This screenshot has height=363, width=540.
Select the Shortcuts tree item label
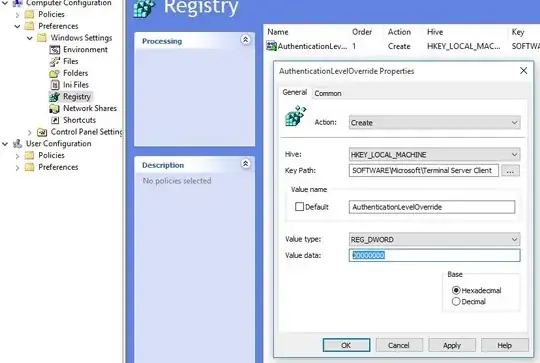(80, 120)
